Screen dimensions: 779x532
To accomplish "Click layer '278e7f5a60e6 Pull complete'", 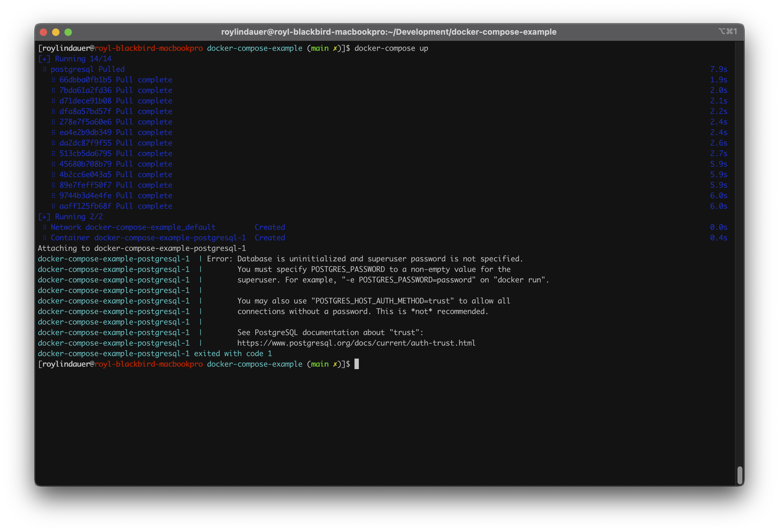I will (x=116, y=122).
